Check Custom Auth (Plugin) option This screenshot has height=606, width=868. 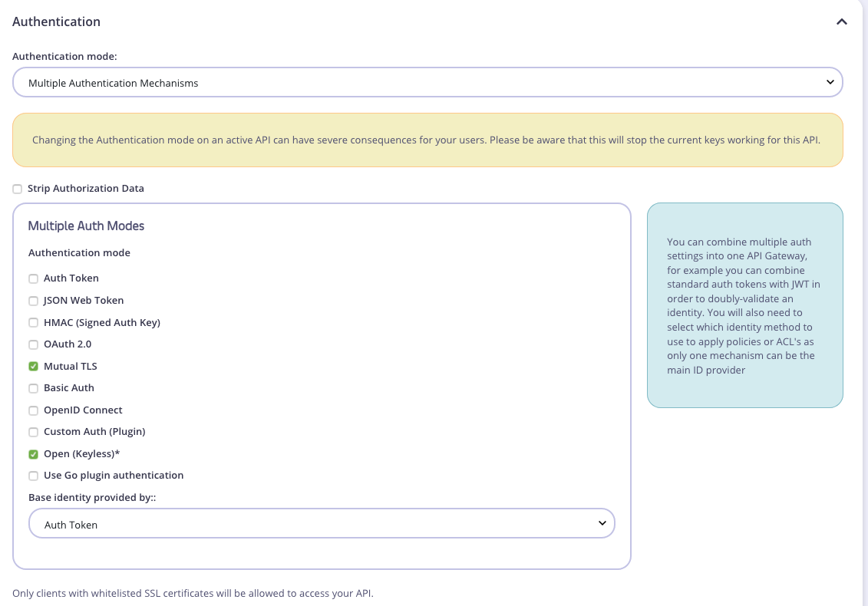pos(34,432)
